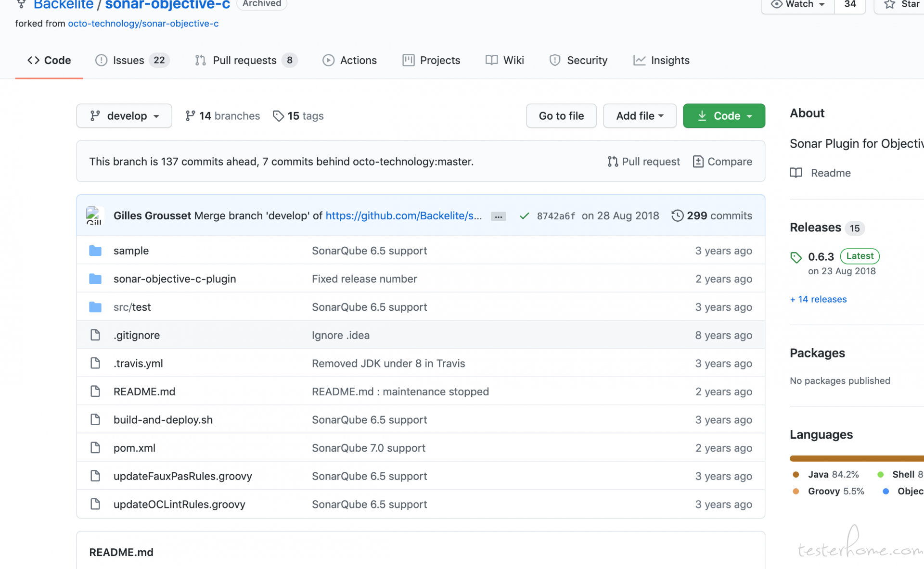Click the Backelite owner link
924x569 pixels.
(64, 4)
